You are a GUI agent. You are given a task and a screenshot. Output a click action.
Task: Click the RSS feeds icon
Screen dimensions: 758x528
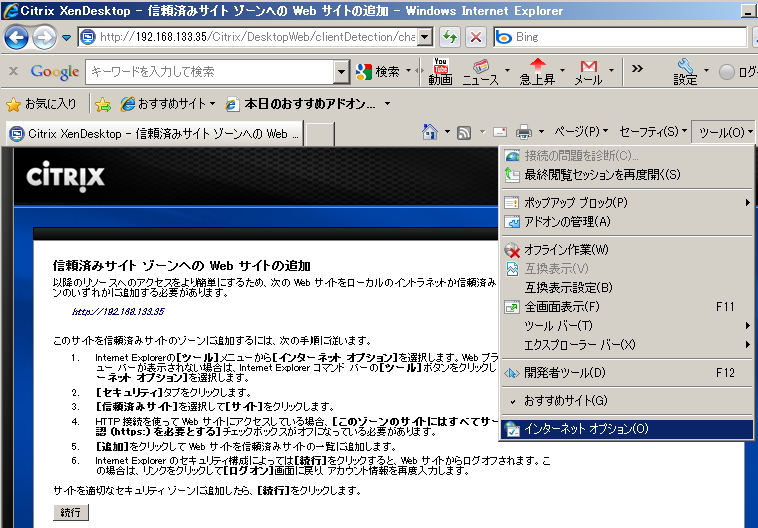pos(464,132)
